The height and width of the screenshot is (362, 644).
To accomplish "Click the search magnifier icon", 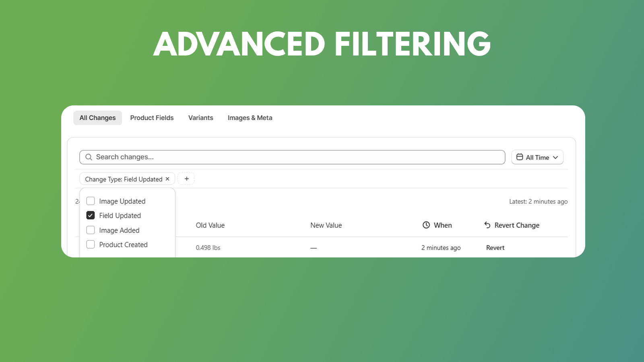I will click(x=89, y=157).
